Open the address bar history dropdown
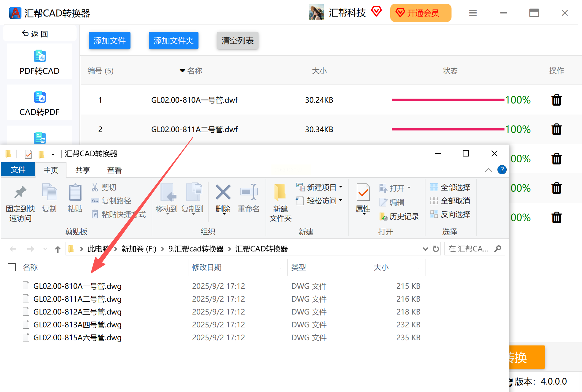The width and height of the screenshot is (582, 392). point(425,249)
